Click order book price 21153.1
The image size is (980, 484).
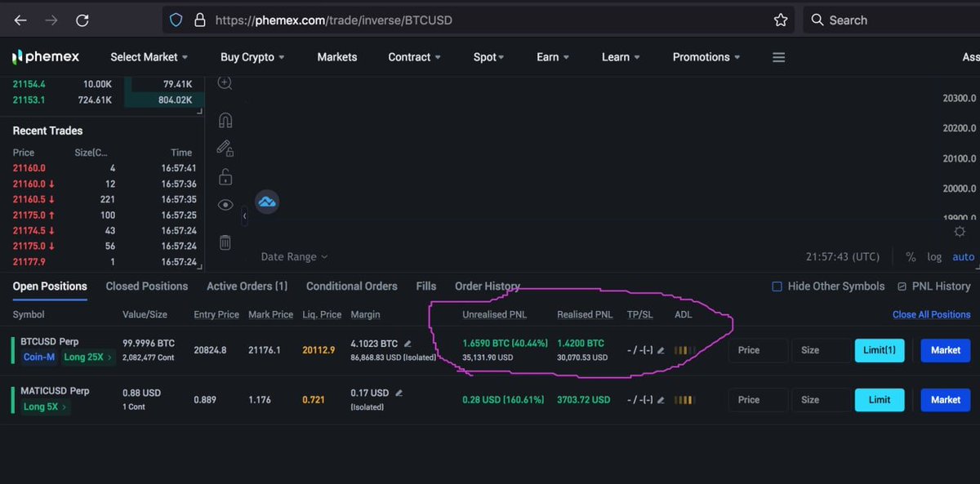(29, 100)
